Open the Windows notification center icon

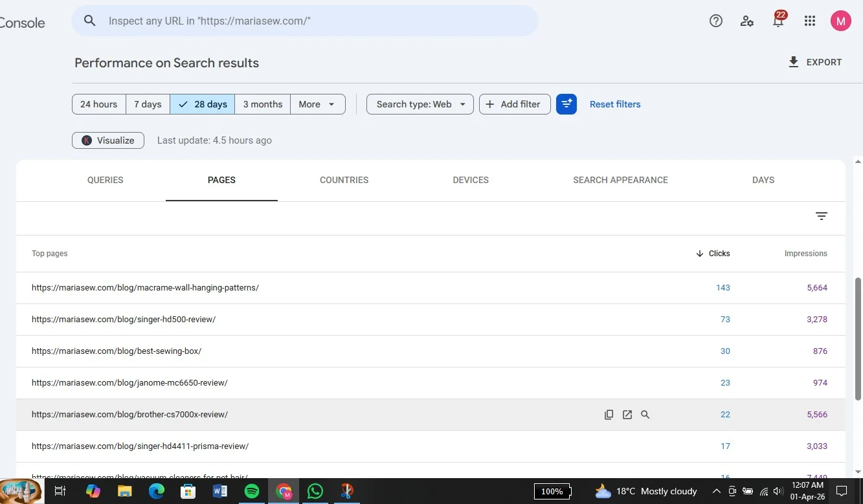(x=842, y=491)
